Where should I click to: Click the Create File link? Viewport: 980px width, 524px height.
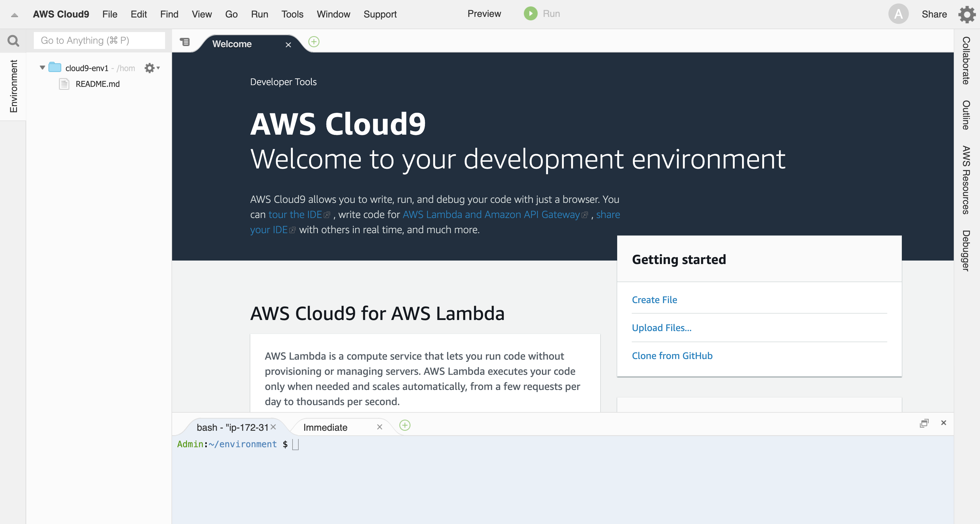pyautogui.click(x=654, y=300)
